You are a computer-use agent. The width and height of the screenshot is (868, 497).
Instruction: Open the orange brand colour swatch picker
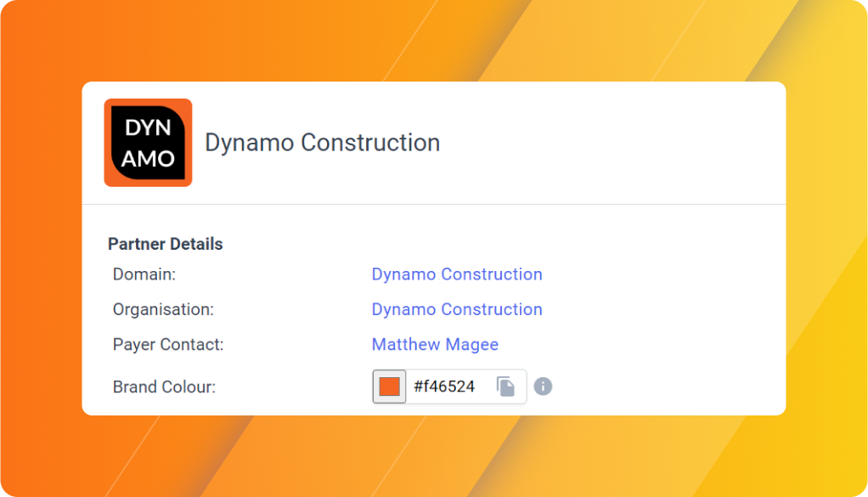click(x=389, y=387)
